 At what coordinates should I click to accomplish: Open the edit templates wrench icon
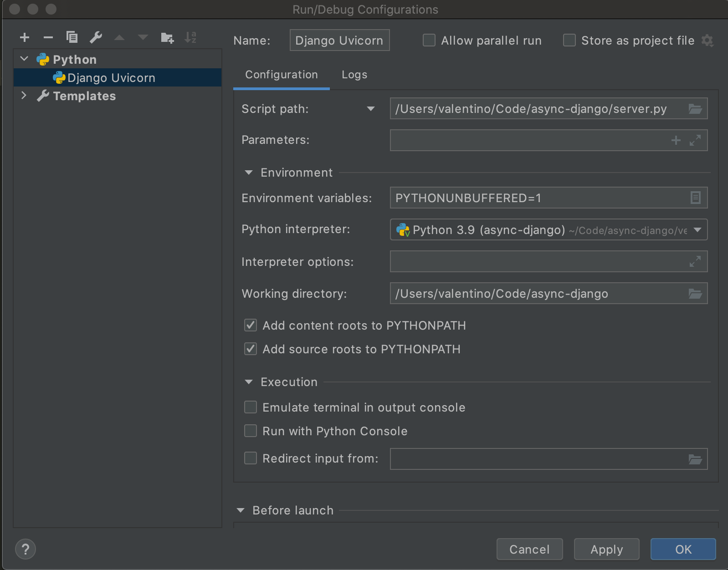[96, 37]
